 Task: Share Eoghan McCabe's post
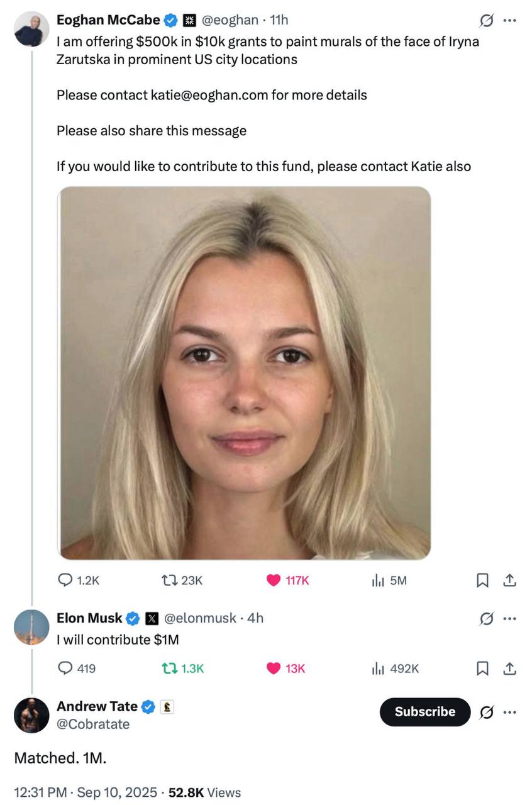pos(510,580)
